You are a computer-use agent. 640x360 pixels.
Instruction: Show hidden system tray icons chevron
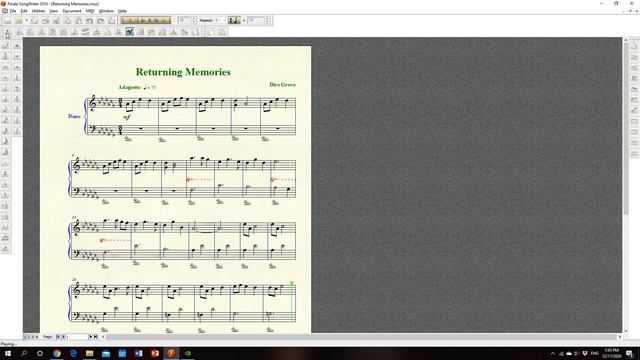pos(553,353)
